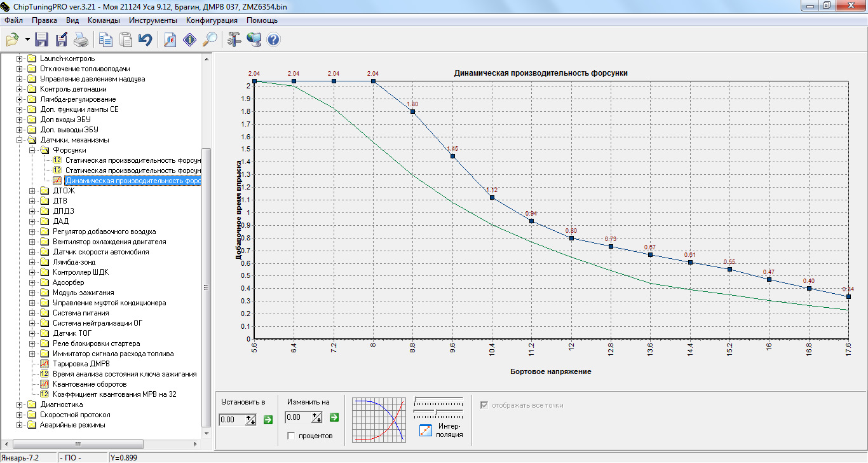This screenshot has height=463, width=868.
Task: Collapse the Форсунки tree folder
Action: point(33,150)
